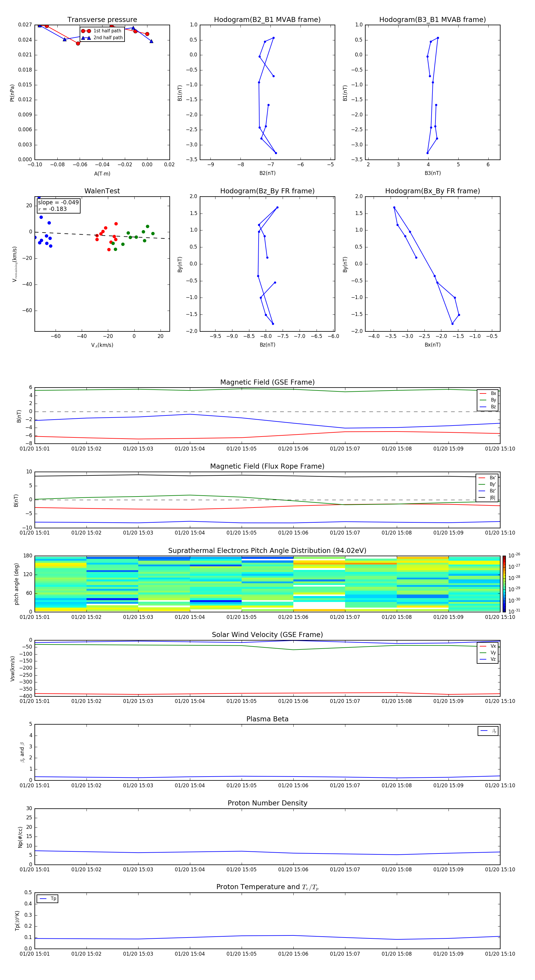Click the dashed regression line in WalenTest plot
Viewport: 535px width, 980px height.
[102, 235]
